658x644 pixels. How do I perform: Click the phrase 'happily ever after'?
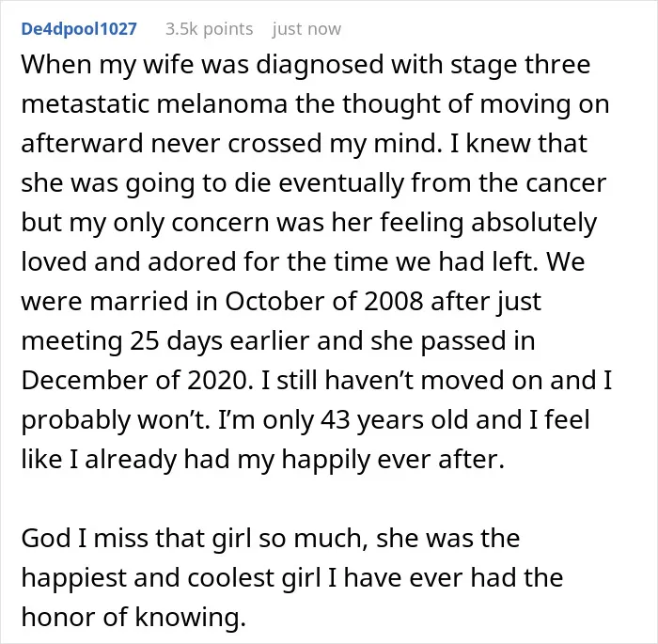392,459
